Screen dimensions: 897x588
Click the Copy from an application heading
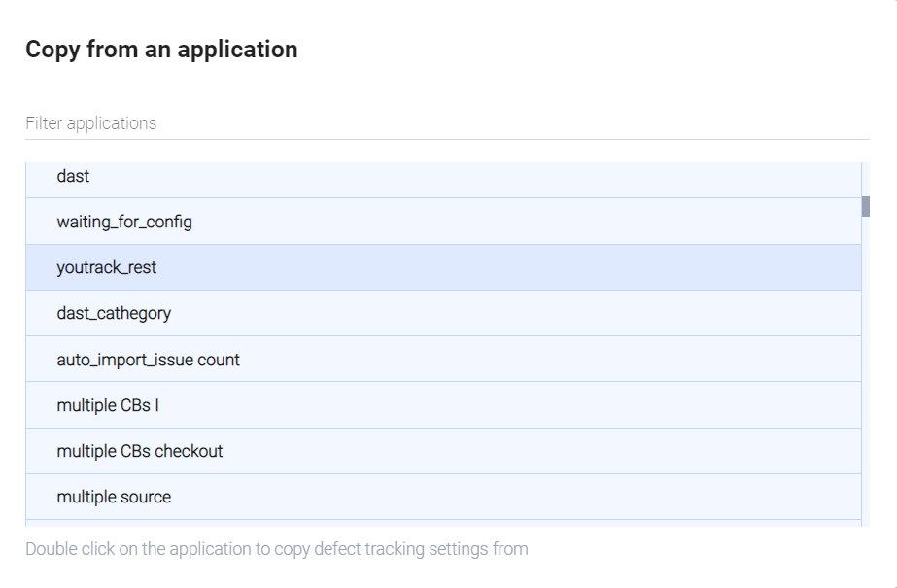point(161,50)
